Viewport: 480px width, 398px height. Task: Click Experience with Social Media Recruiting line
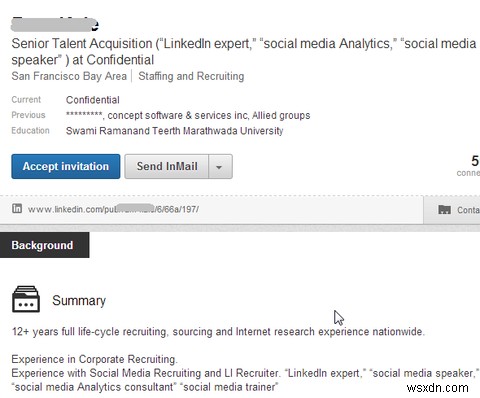245,373
